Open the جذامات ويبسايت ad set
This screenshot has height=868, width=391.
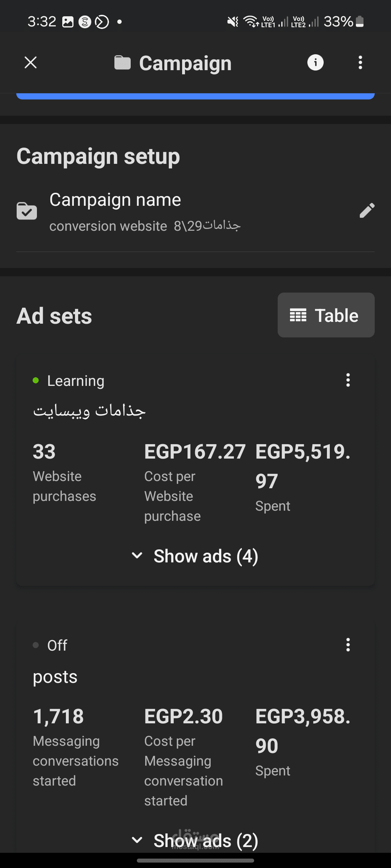89,411
